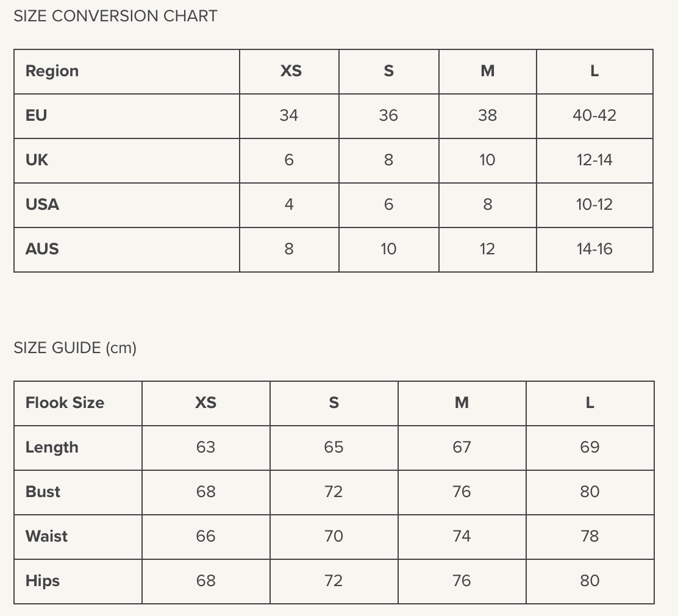The width and height of the screenshot is (678, 616).
Task: Select the Waist row label
Action: pos(46,537)
